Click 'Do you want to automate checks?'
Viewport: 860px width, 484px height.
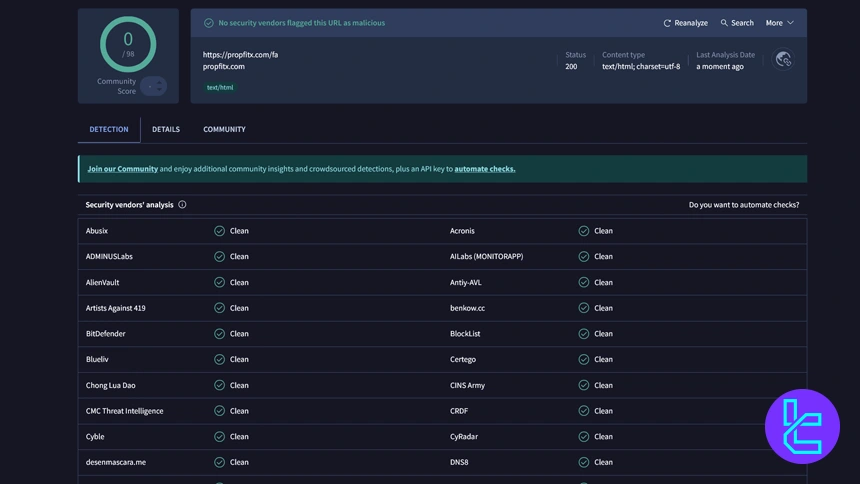[x=744, y=205]
